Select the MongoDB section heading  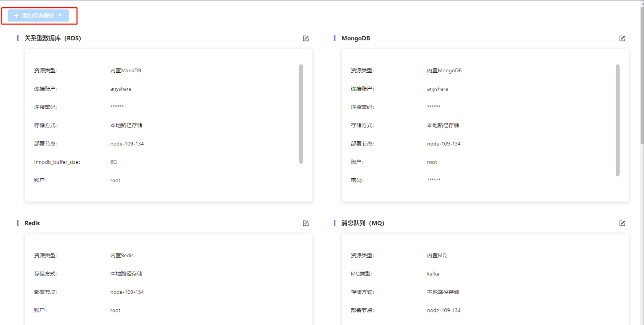pos(356,38)
